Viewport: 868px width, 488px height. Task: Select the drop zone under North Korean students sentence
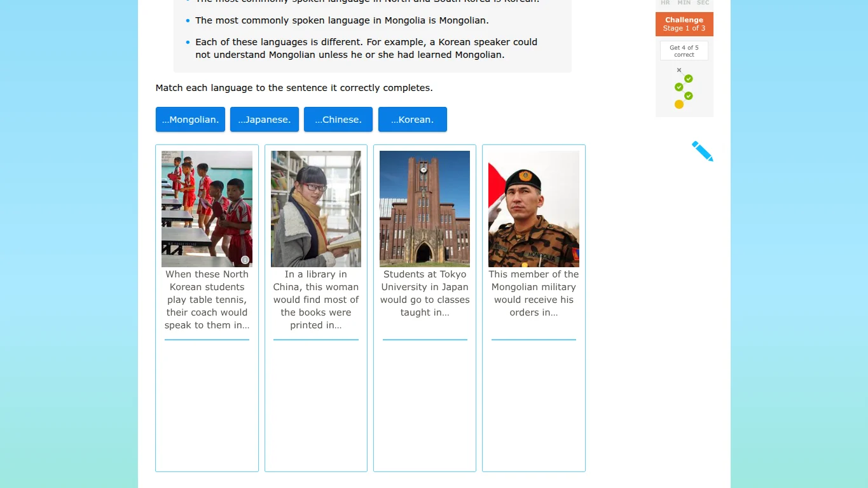[x=207, y=404]
